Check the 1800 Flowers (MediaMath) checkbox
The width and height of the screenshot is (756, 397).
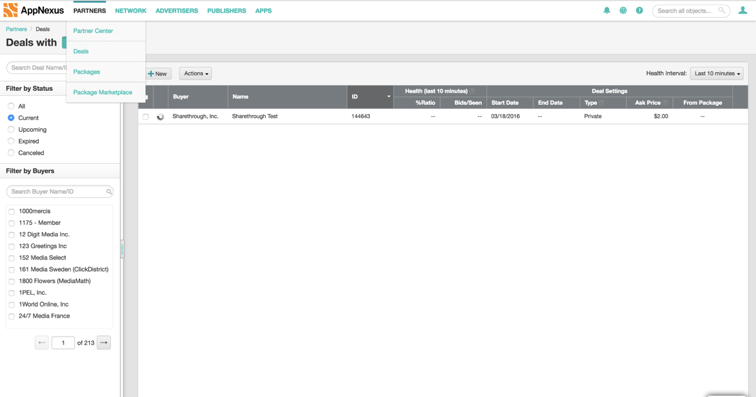(x=12, y=281)
